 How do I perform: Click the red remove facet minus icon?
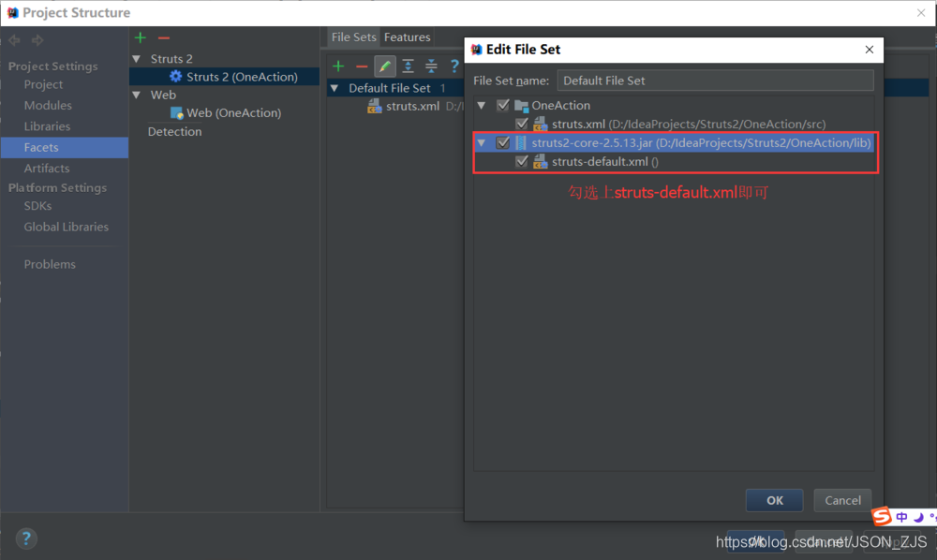[x=164, y=37]
